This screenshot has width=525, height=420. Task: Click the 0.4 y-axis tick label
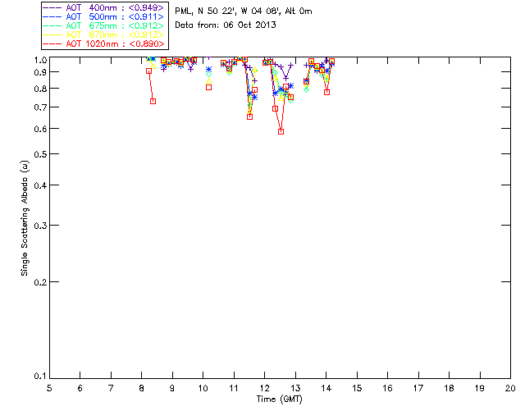tap(40, 185)
